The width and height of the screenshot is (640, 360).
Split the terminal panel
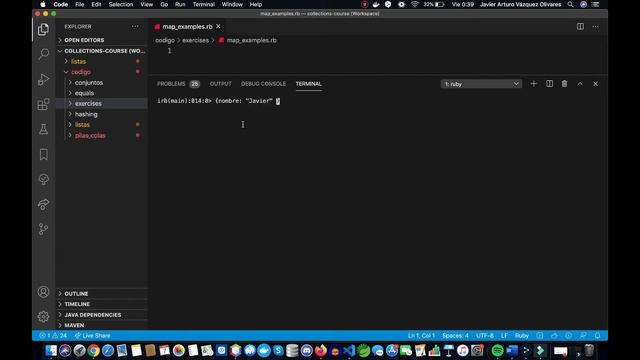click(549, 84)
